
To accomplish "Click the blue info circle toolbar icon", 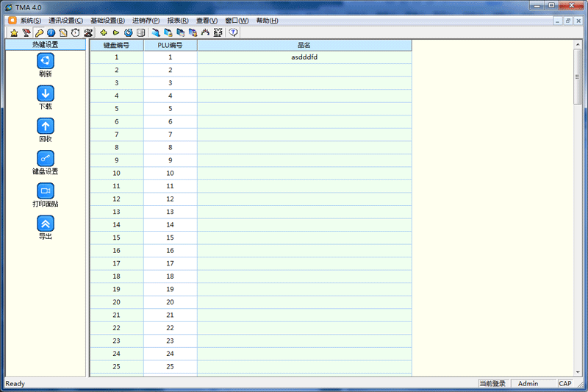I will click(x=51, y=33).
